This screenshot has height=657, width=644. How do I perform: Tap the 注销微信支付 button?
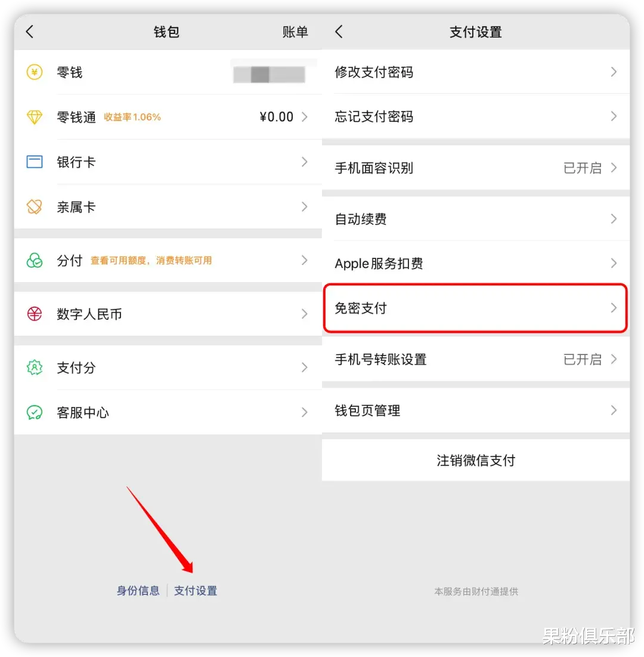pos(476,460)
